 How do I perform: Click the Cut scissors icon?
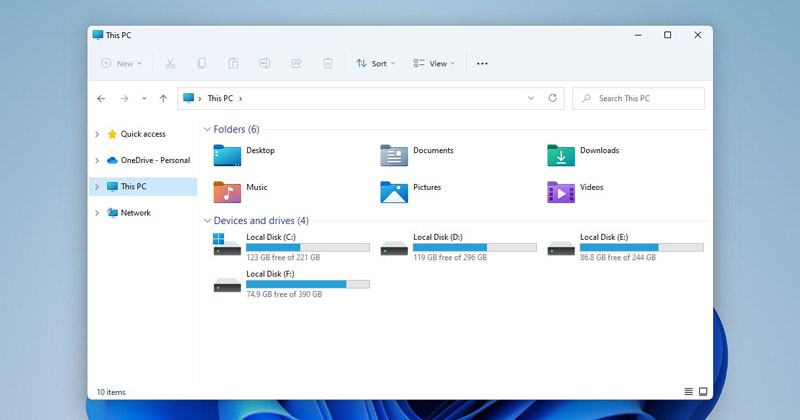pyautogui.click(x=170, y=63)
